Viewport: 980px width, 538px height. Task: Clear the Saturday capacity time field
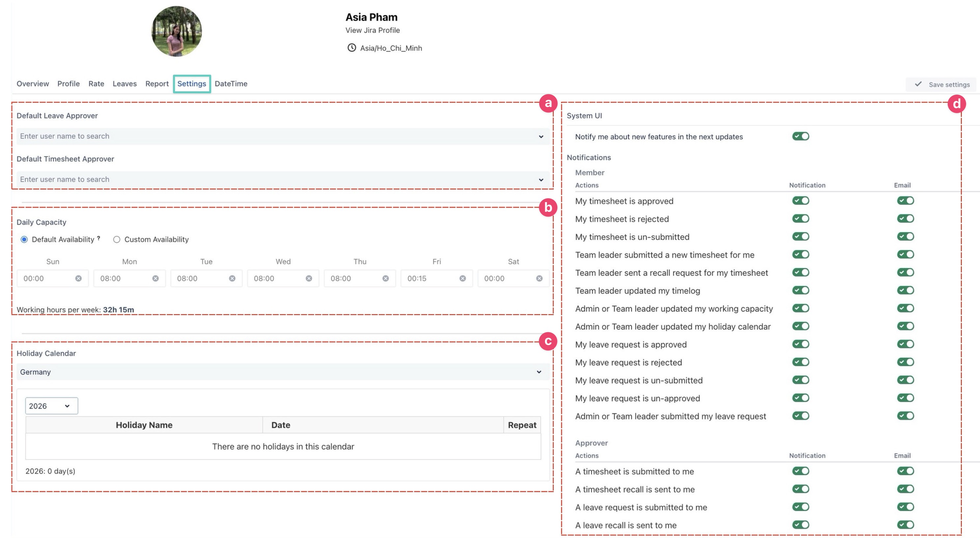[x=539, y=279]
